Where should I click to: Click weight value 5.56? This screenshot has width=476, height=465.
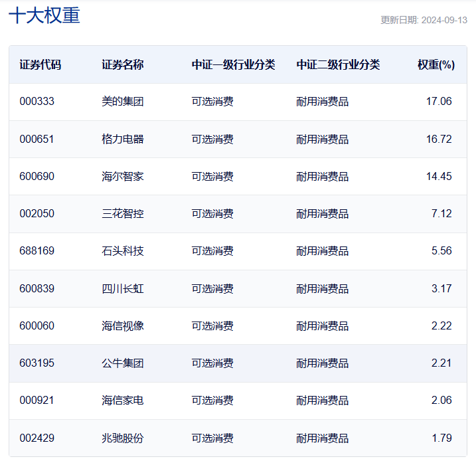point(441,250)
